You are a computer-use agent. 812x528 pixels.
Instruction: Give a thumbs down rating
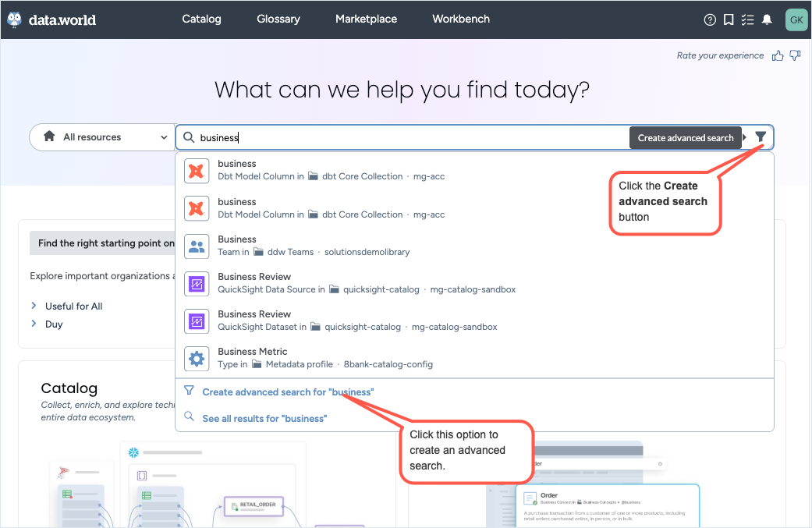pyautogui.click(x=795, y=55)
